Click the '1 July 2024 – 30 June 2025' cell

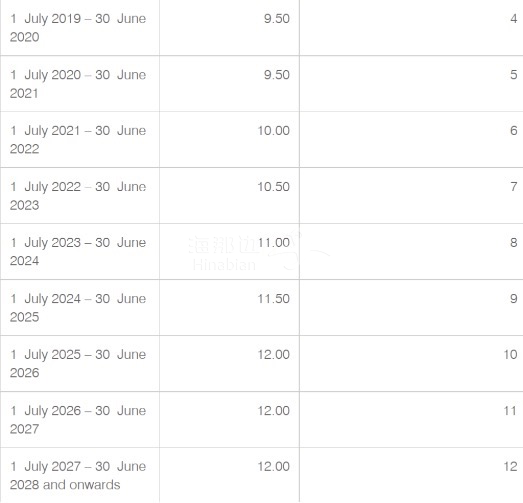[78, 307]
